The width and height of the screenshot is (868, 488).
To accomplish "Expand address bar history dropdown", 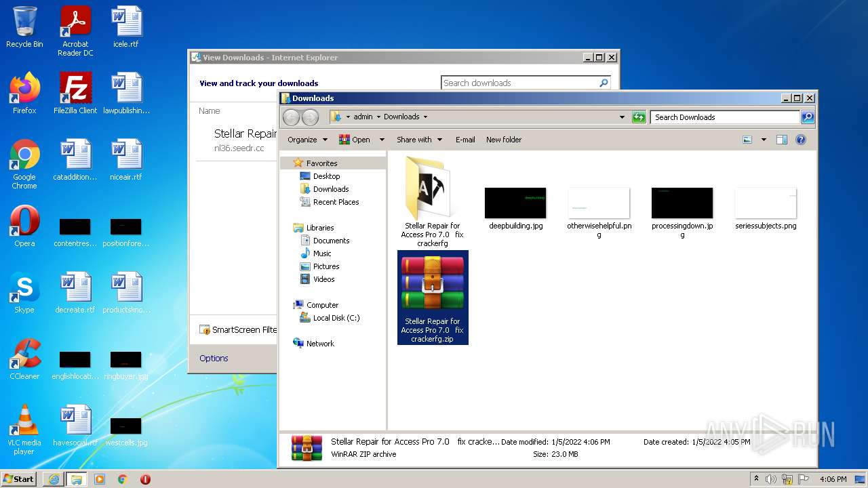I will tap(622, 117).
